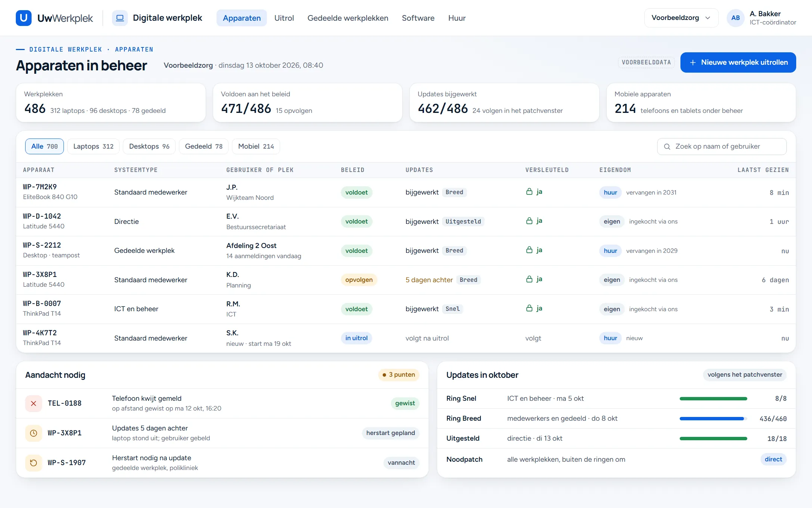Open the Voorbeeldzorg organisation dropdown
Screen dimensions: 812x508
(x=681, y=18)
